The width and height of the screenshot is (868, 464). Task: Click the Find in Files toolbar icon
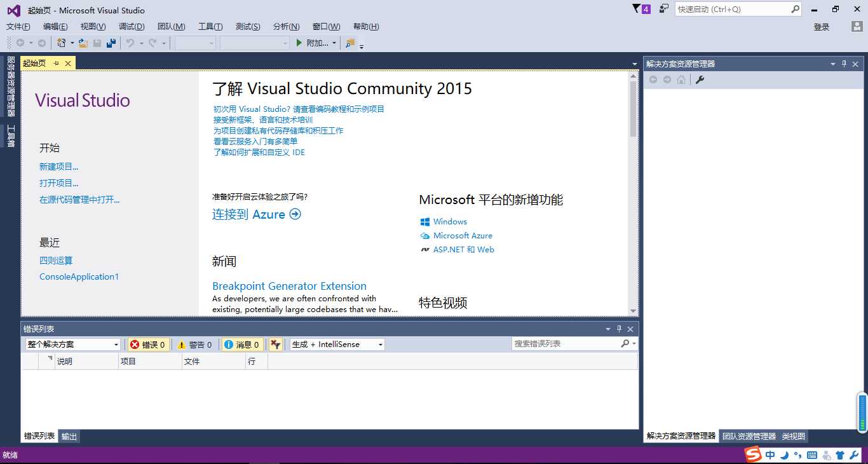point(350,43)
